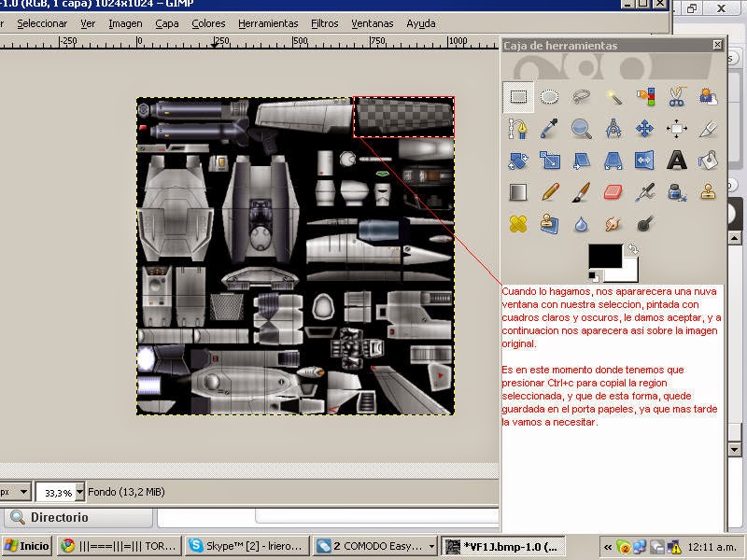747x560 pixels.
Task: Open the Capa menu
Action: [x=167, y=23]
